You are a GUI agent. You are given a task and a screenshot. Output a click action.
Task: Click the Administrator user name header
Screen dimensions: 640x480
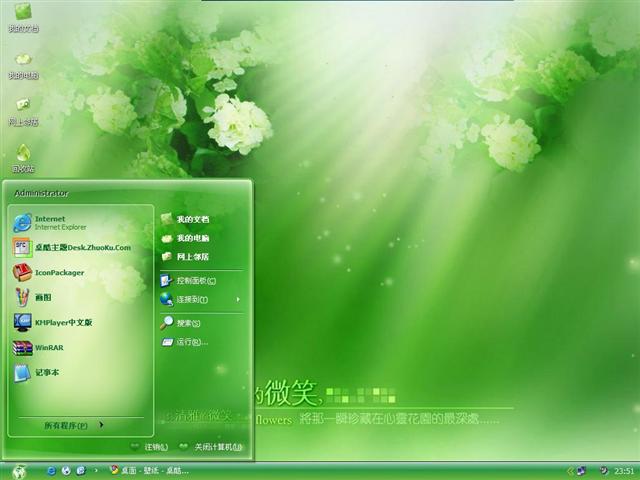pos(41,193)
